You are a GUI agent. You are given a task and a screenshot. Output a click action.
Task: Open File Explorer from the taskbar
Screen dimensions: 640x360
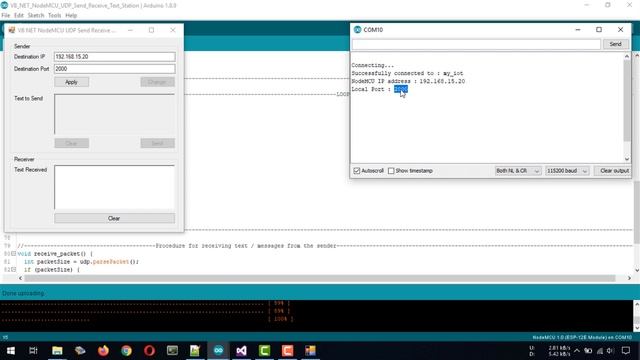pyautogui.click(x=57, y=351)
